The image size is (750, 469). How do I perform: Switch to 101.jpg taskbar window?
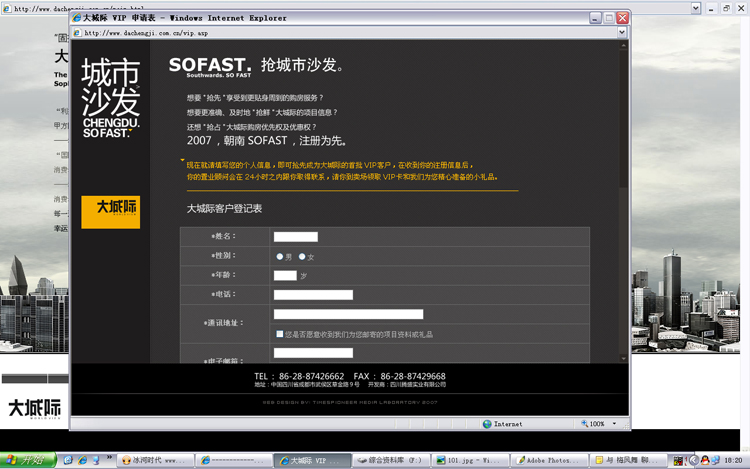point(470,460)
